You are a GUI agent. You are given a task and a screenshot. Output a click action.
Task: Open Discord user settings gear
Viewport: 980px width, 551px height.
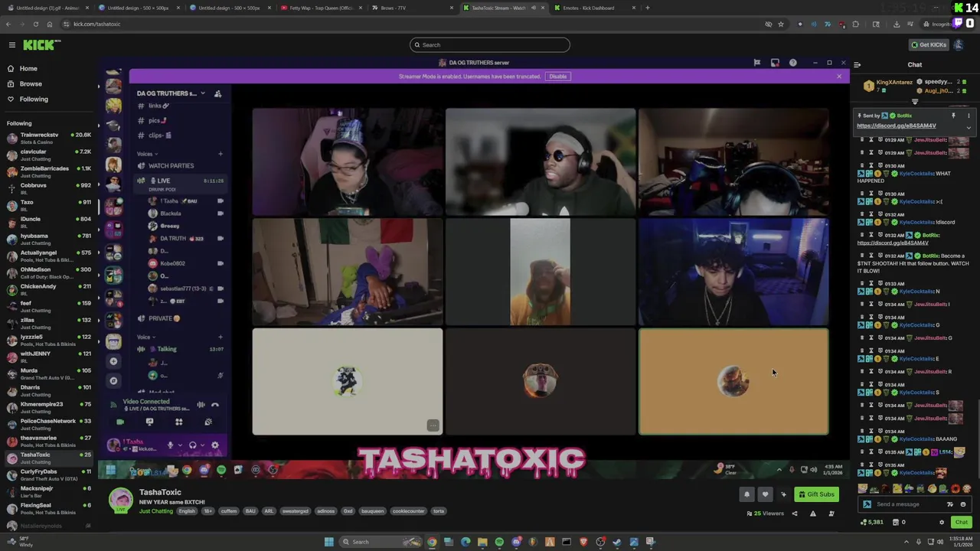215,445
